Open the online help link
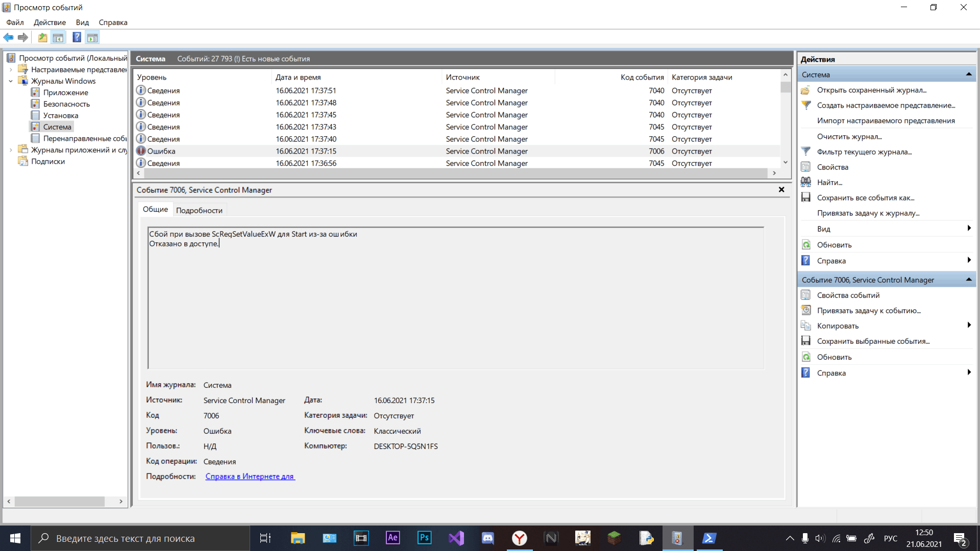The width and height of the screenshot is (980, 551). (250, 477)
